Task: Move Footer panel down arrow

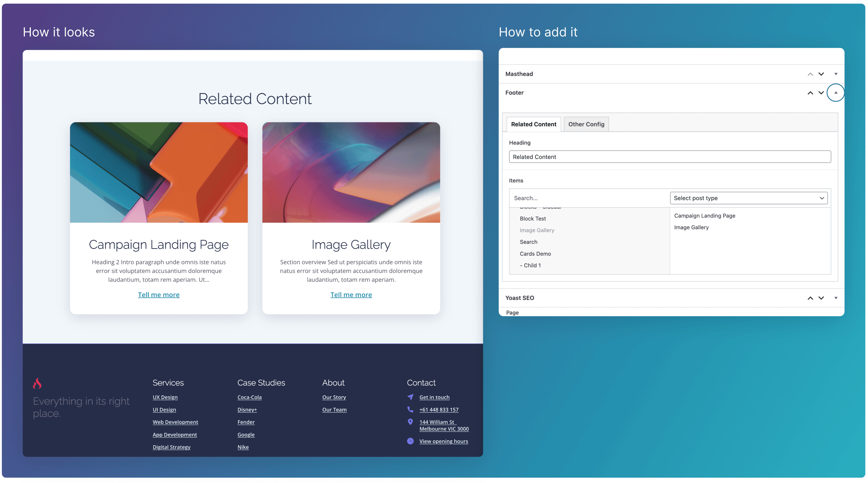Action: click(x=821, y=93)
